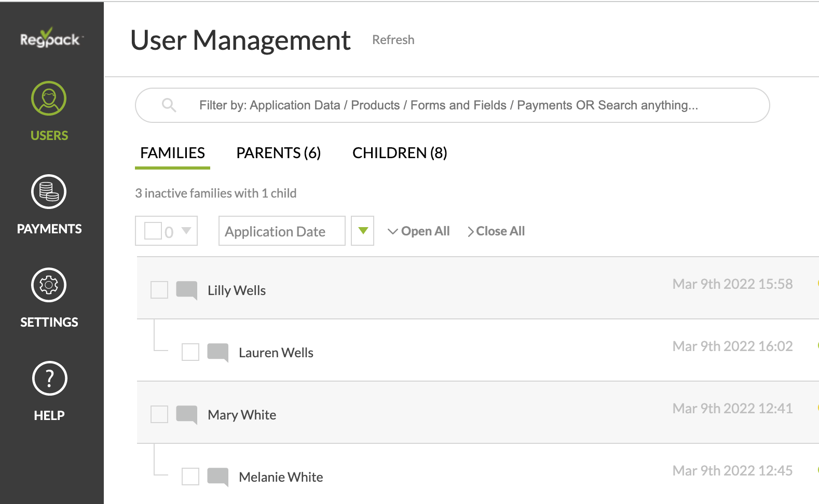Focus the filter and search field

point(452,105)
